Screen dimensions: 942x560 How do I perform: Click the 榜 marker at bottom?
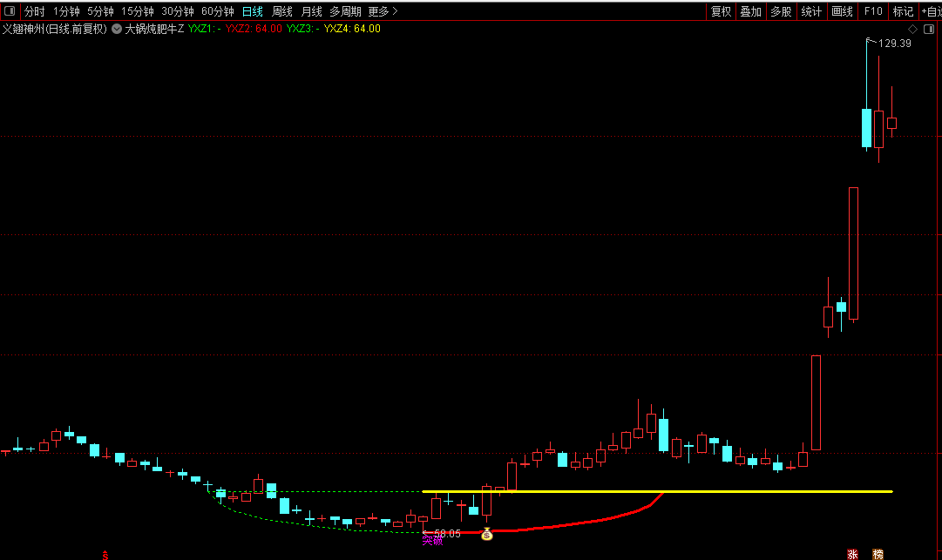[878, 554]
